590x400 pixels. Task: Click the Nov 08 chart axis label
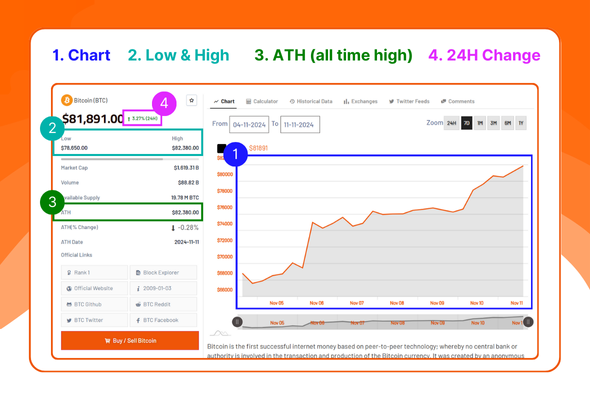(397, 303)
